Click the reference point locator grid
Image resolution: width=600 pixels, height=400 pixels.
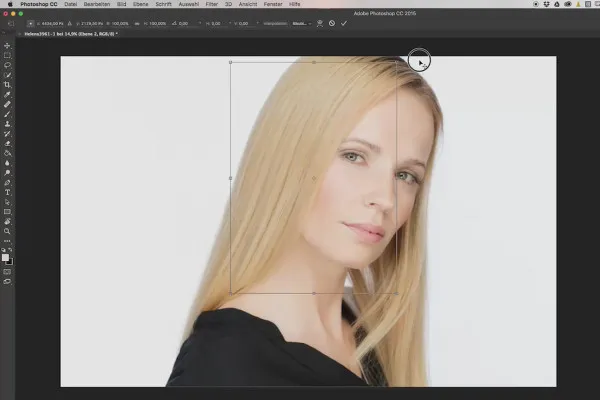point(30,23)
